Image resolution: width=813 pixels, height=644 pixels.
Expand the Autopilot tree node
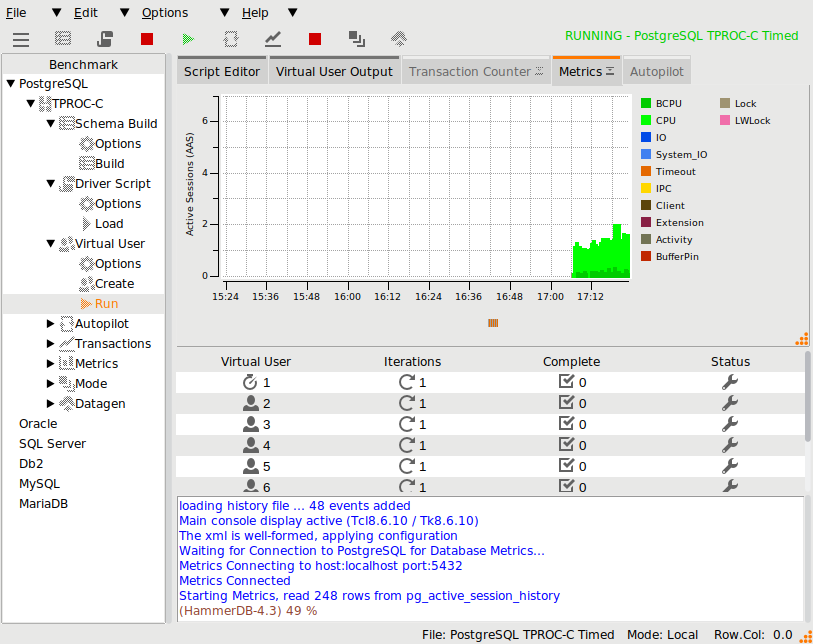50,324
